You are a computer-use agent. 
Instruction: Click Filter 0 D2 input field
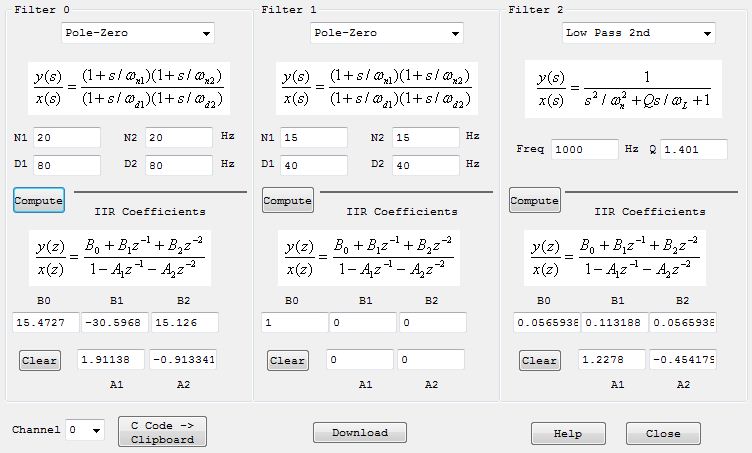click(x=178, y=164)
